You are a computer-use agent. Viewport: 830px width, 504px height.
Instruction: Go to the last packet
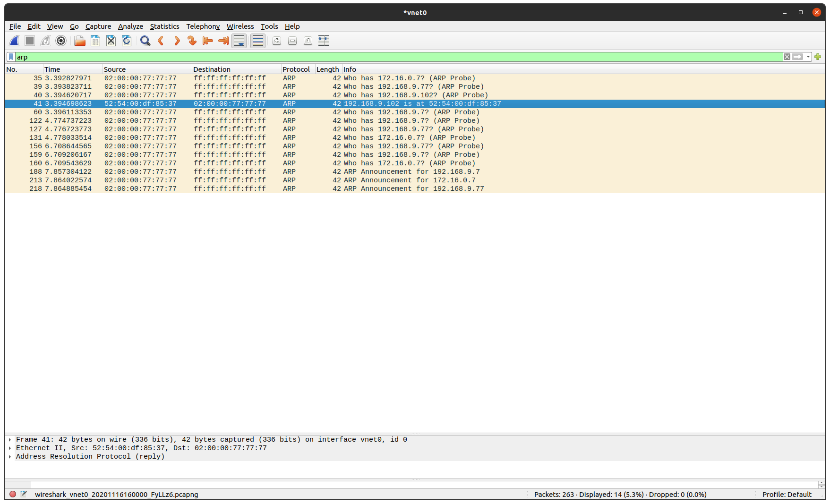tap(222, 41)
